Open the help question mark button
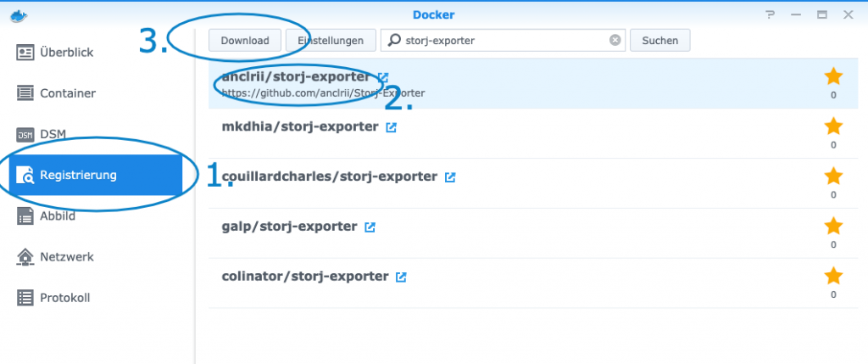 [x=770, y=15]
